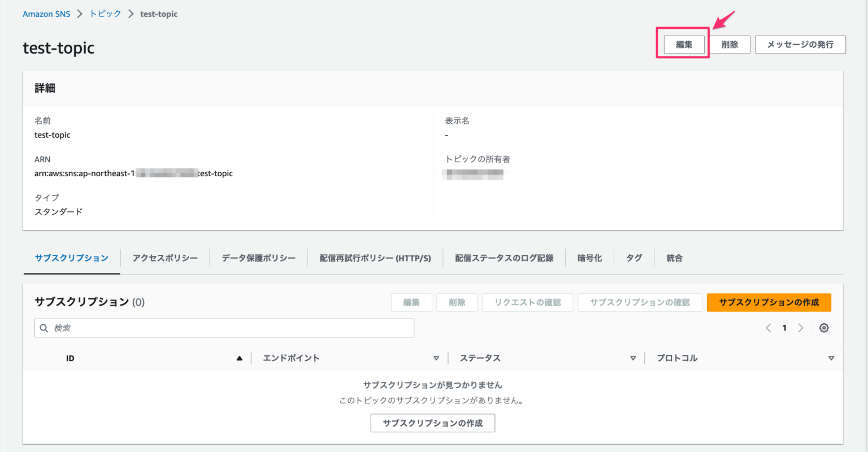Click the previous page arrow
Viewport: 868px width, 452px height.
coord(768,328)
